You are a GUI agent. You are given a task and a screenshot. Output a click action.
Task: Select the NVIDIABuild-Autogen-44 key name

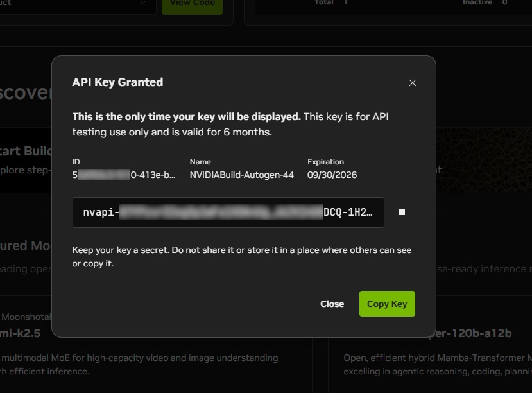[241, 175]
